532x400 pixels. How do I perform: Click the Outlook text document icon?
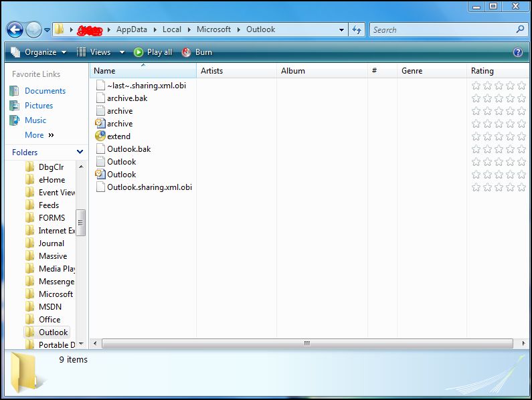(x=100, y=161)
